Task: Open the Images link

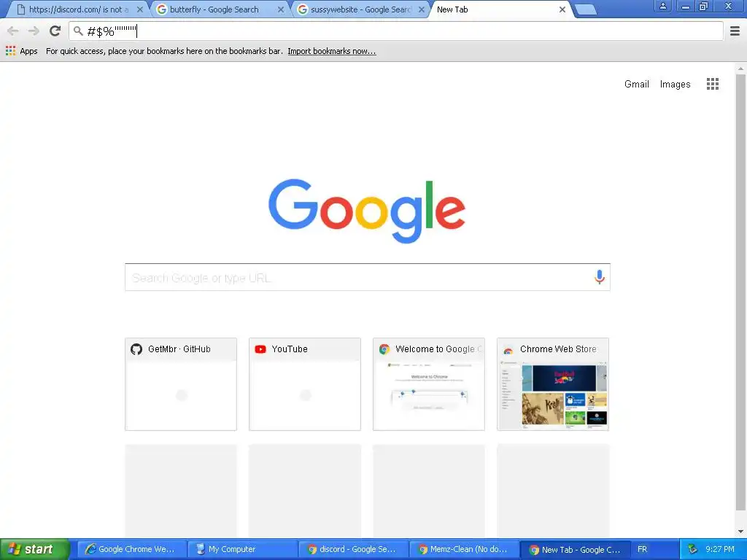Action: pos(675,85)
